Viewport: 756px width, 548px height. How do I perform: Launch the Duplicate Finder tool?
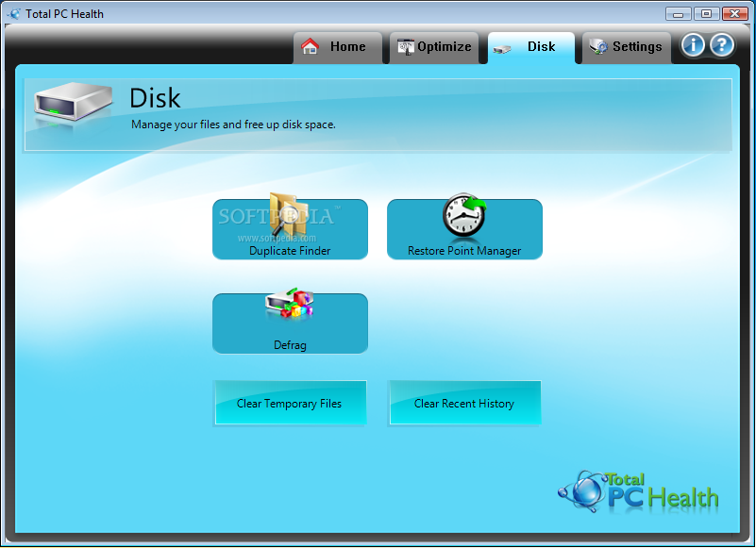[290, 229]
